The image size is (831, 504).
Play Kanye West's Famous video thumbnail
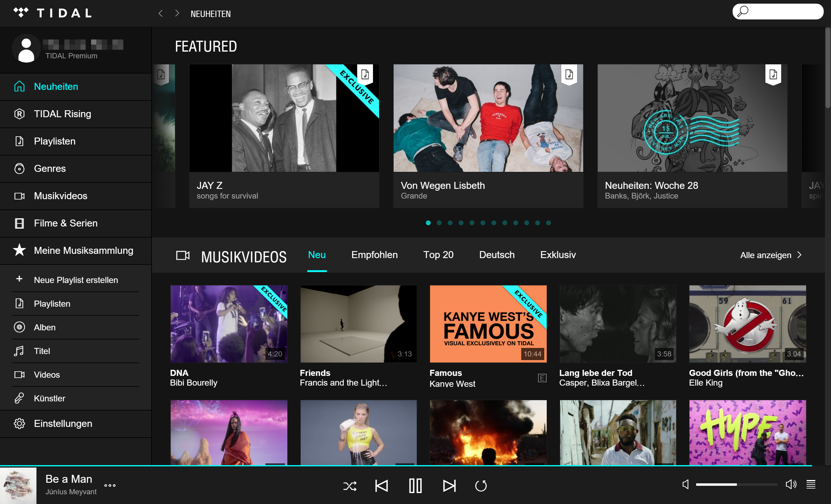click(488, 324)
